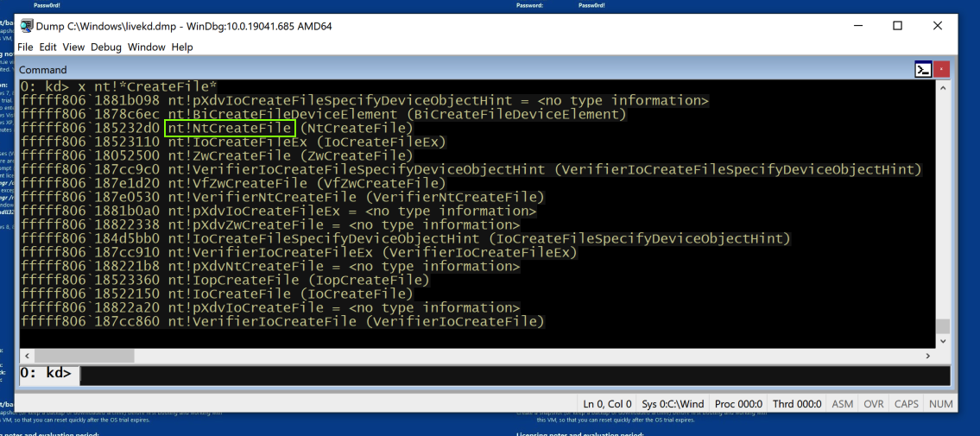Close the Command pane with red X
The height and width of the screenshot is (436, 980).
(943, 69)
